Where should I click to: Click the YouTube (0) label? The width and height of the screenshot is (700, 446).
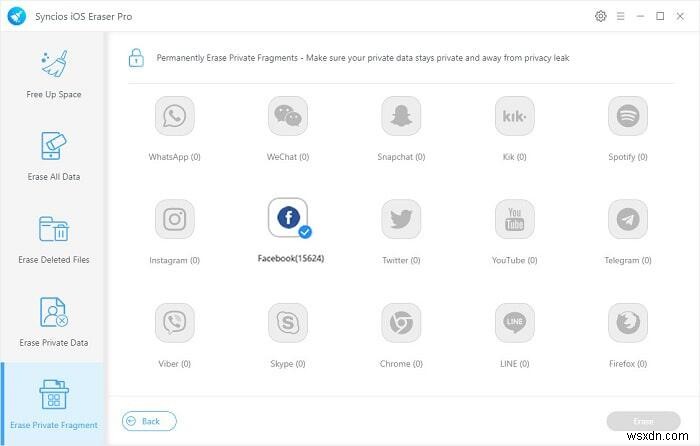pyautogui.click(x=515, y=260)
